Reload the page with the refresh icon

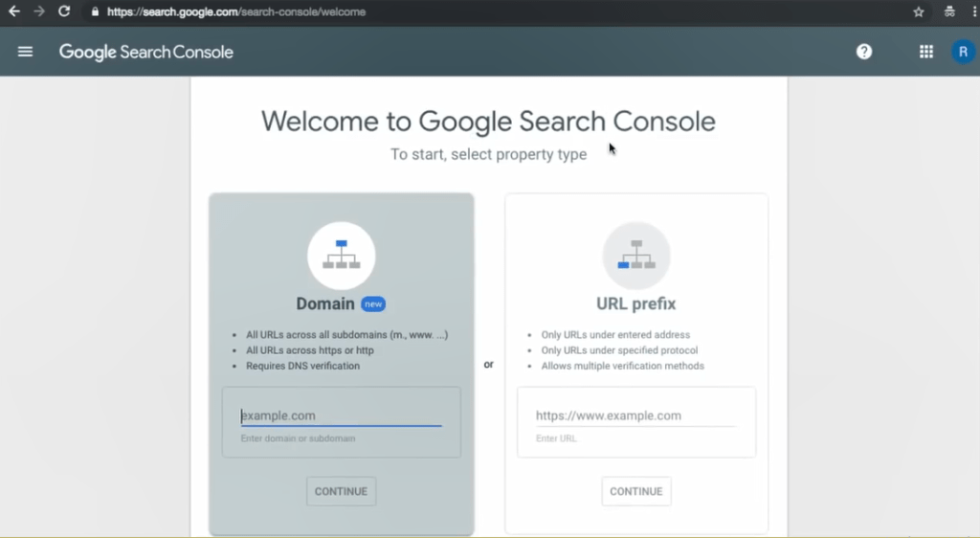(x=64, y=11)
